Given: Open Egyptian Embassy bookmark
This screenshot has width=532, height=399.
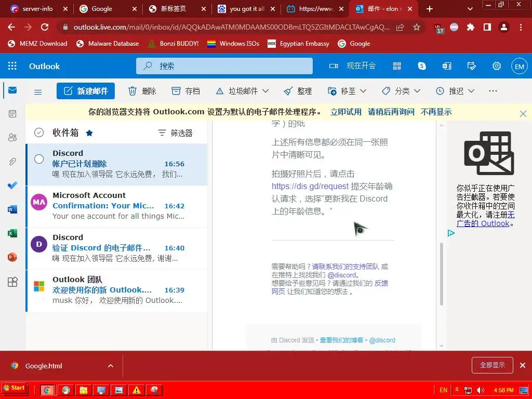Looking at the screenshot, I should (299, 44).
